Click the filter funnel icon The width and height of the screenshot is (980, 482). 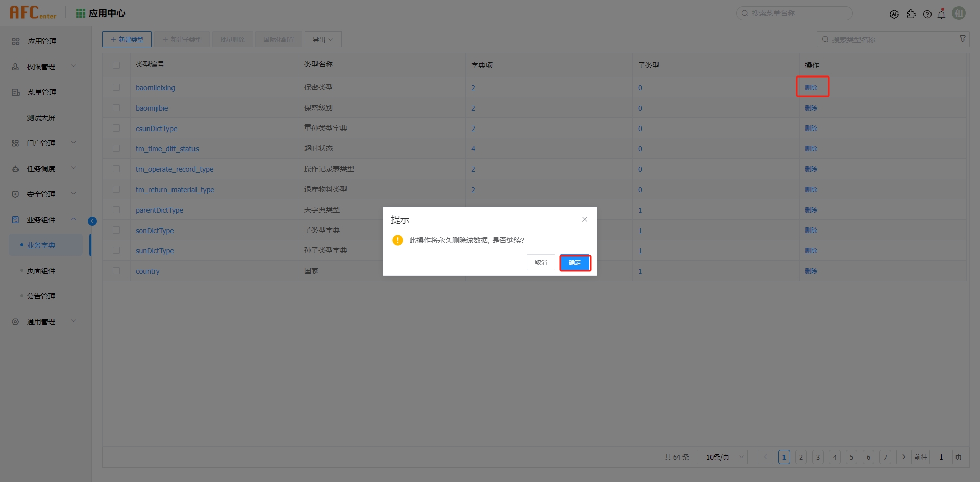pos(963,39)
